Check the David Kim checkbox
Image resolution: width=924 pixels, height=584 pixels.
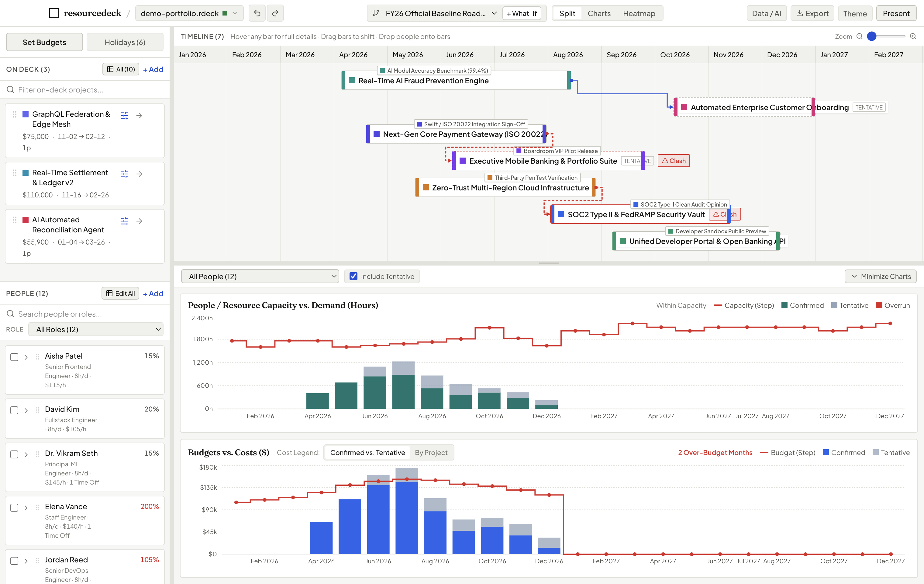pyautogui.click(x=14, y=410)
